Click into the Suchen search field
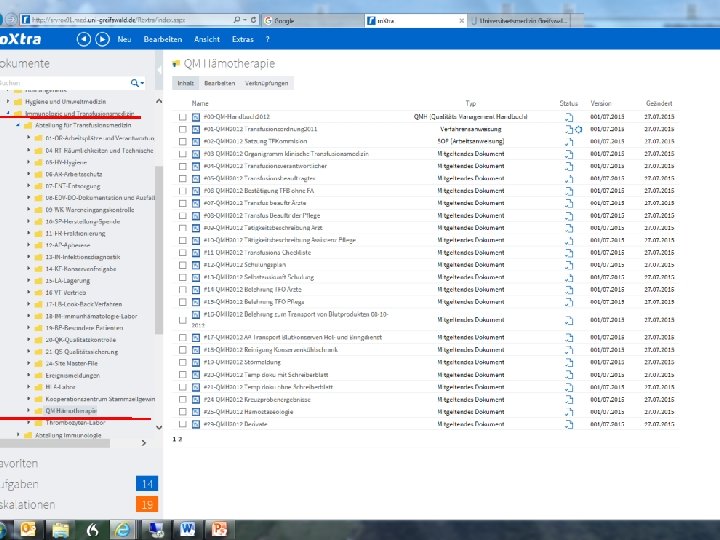Viewport: 720px width, 540px height. [64, 83]
